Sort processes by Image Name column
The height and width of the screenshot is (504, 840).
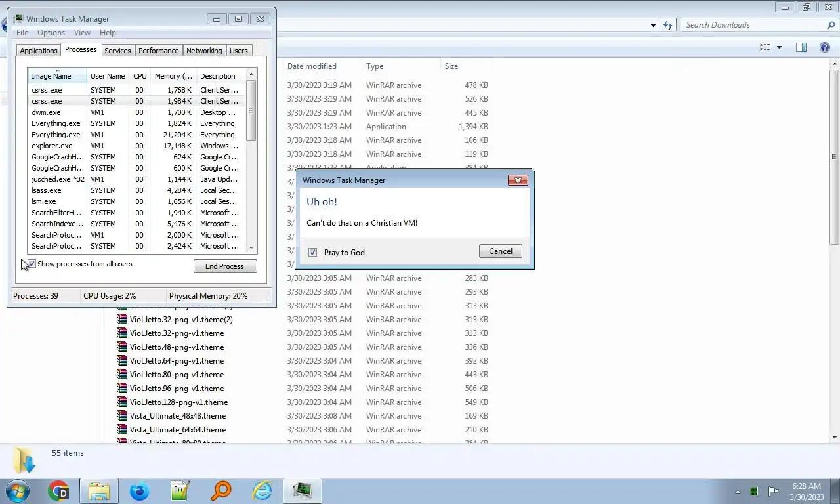pos(58,76)
